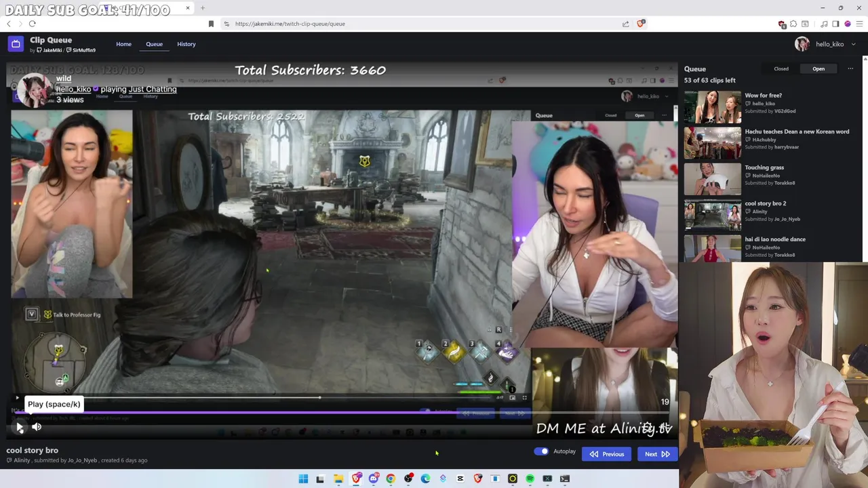Set the queue to Closed

(781, 68)
